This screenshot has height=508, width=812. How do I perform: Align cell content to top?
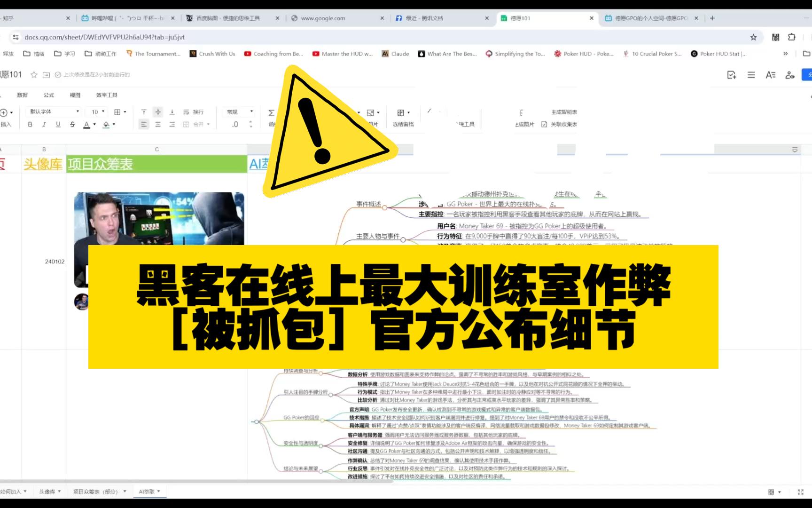(144, 112)
